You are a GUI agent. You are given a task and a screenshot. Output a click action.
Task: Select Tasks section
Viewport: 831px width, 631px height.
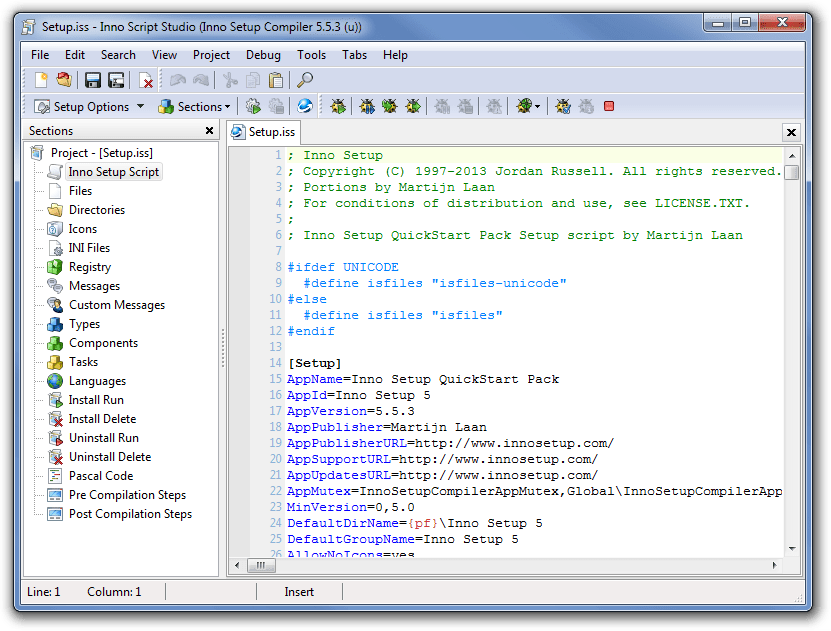(x=83, y=362)
